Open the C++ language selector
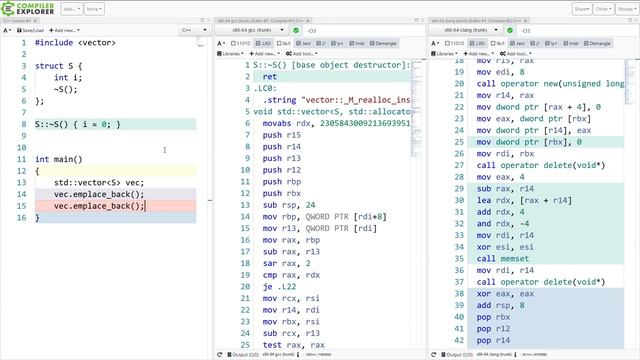The height and width of the screenshot is (360, 640). pos(195,30)
